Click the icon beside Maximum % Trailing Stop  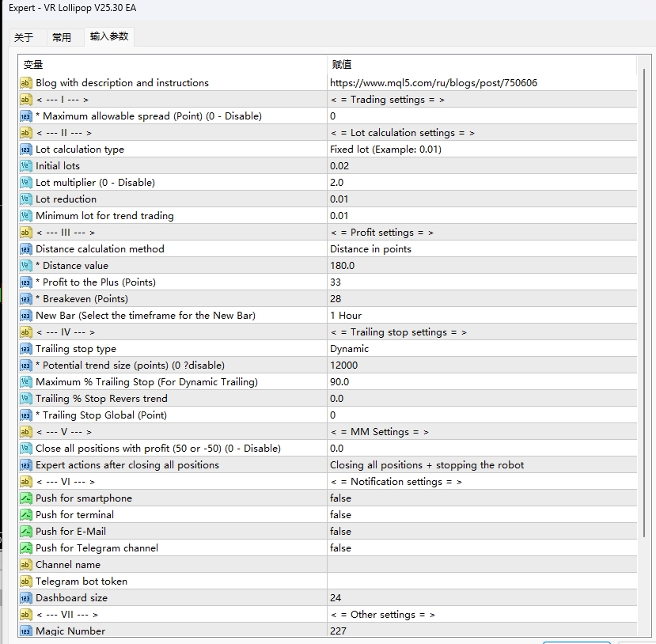click(25, 382)
